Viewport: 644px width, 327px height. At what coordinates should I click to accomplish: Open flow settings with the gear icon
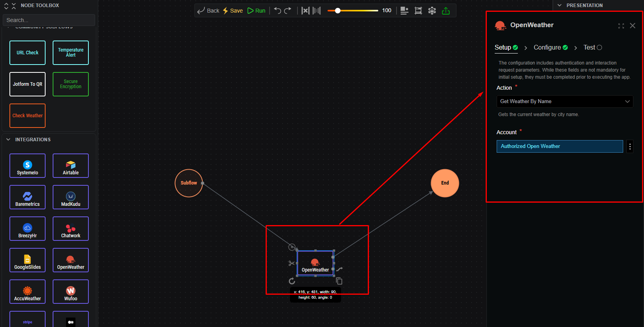click(x=432, y=11)
